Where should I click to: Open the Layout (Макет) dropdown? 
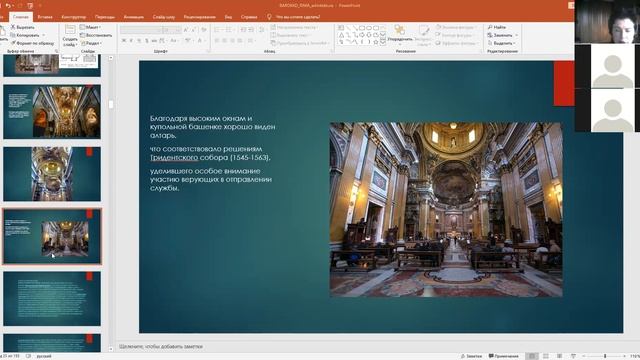[x=91, y=27]
